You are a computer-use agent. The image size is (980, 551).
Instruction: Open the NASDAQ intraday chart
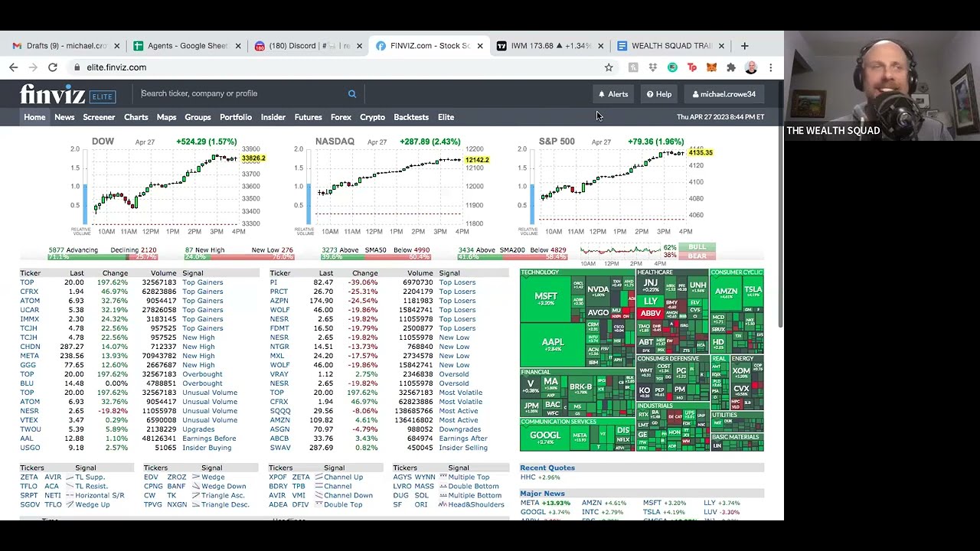click(x=392, y=186)
